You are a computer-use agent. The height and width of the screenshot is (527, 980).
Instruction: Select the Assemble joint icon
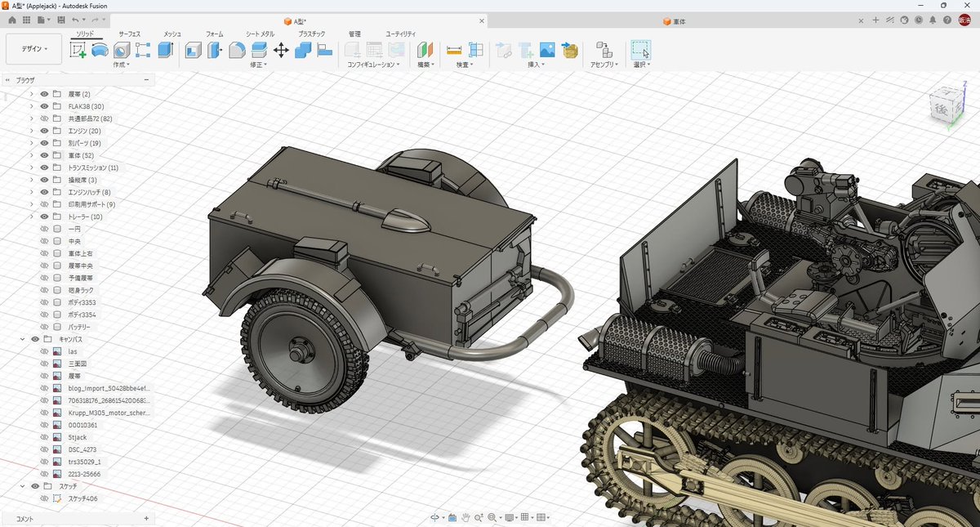point(604,50)
